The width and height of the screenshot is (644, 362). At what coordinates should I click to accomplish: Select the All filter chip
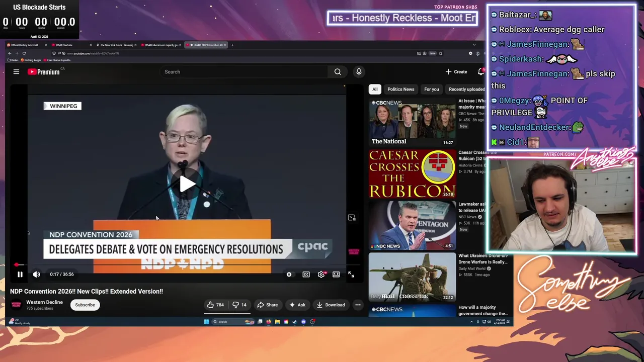tap(375, 89)
